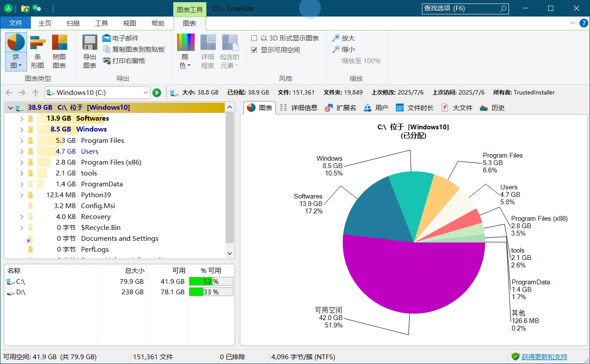
Task: Uncheck 显示可用空间
Action: (254, 49)
